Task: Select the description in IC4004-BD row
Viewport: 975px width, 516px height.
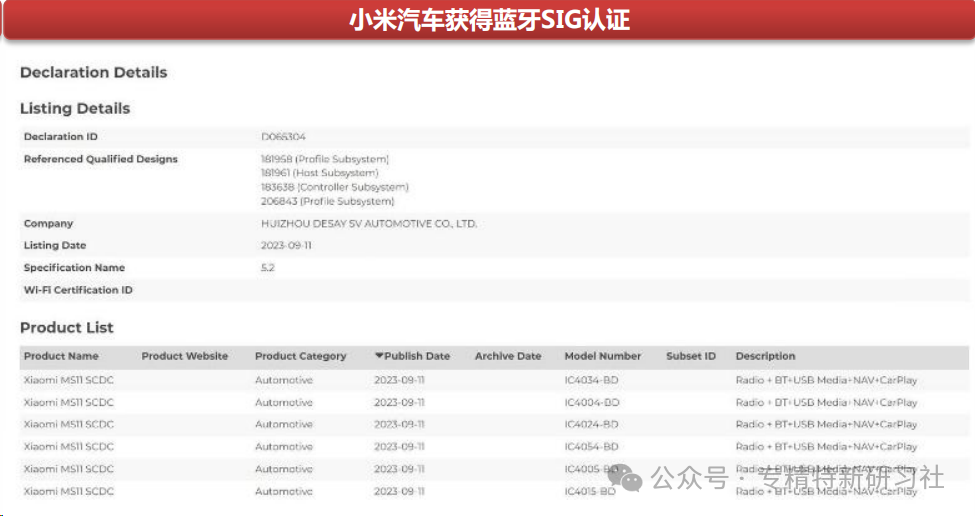Action: point(826,402)
